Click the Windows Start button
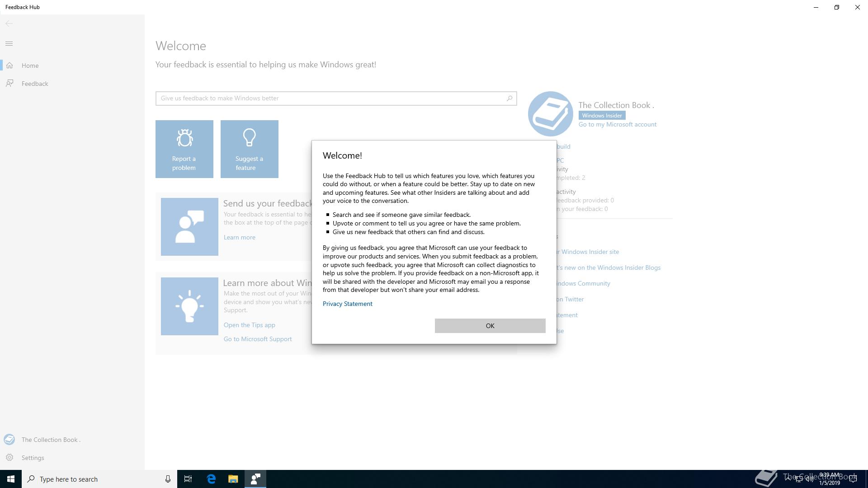The width and height of the screenshot is (868, 488). [x=11, y=479]
